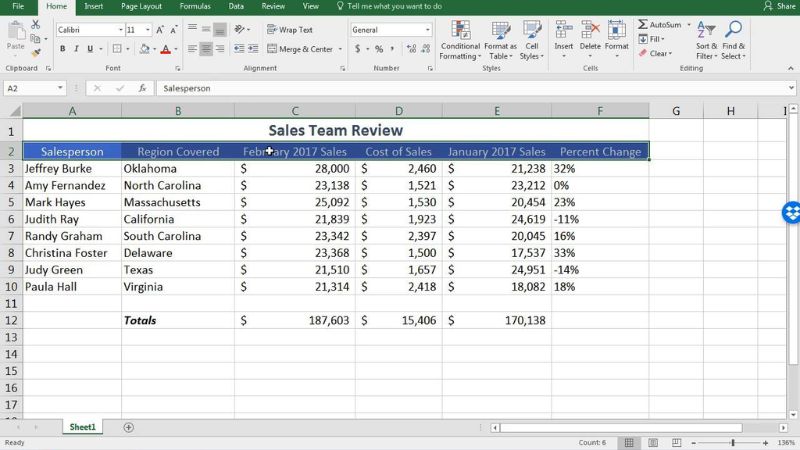800x450 pixels.
Task: Click the Cut scissors icon
Action: tap(37, 24)
